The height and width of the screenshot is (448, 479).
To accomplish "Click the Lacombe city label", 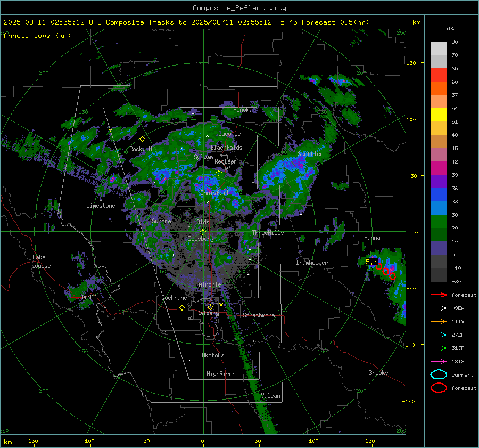I will tap(229, 134).
